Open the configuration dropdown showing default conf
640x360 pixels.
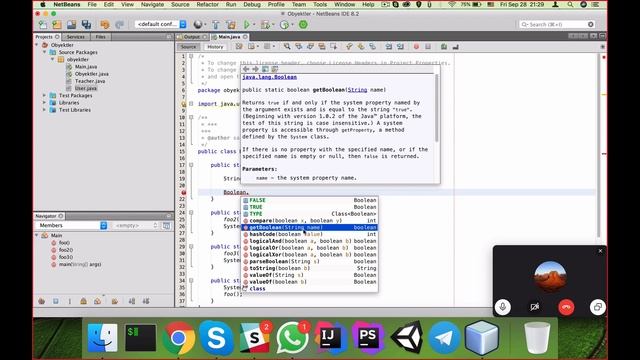tap(161, 24)
